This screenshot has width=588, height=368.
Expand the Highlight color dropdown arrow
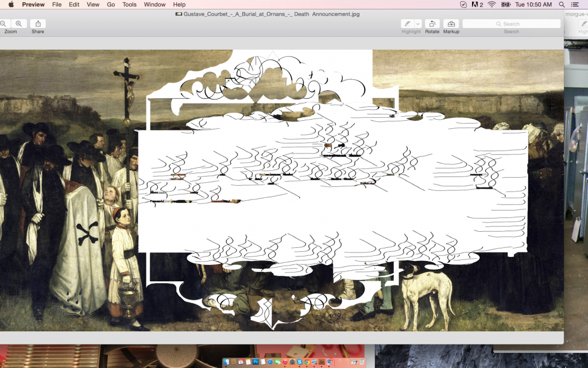pyautogui.click(x=418, y=24)
